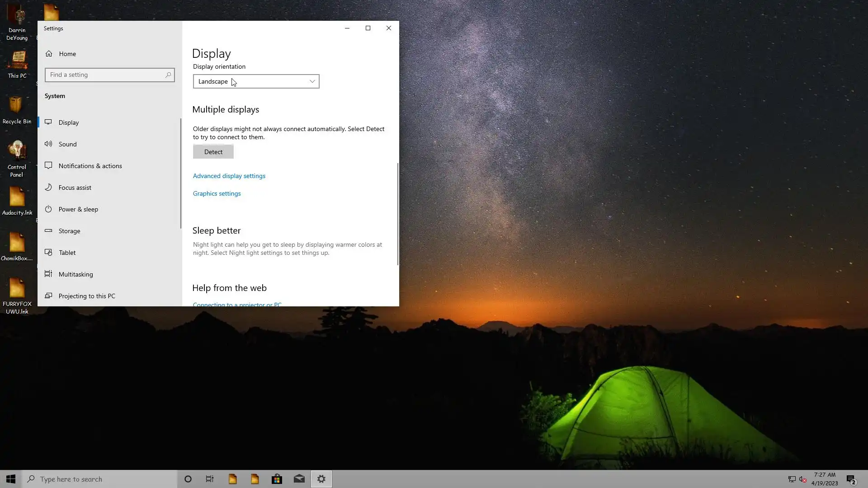Screen dimensions: 868x488
Task: Click the Projecting to this PC icon
Action: click(48, 296)
